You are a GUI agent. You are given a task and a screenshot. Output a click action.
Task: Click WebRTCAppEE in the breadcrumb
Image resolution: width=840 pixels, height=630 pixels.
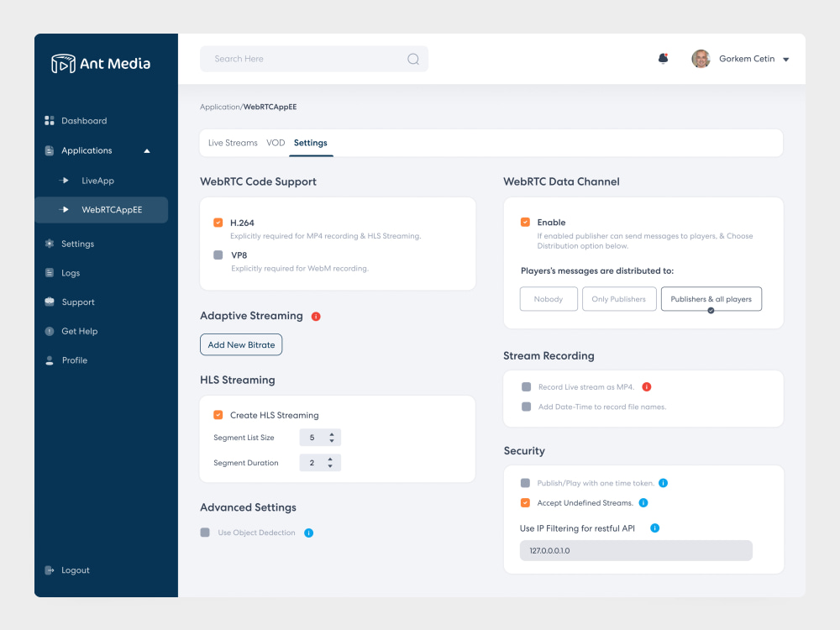coord(270,108)
